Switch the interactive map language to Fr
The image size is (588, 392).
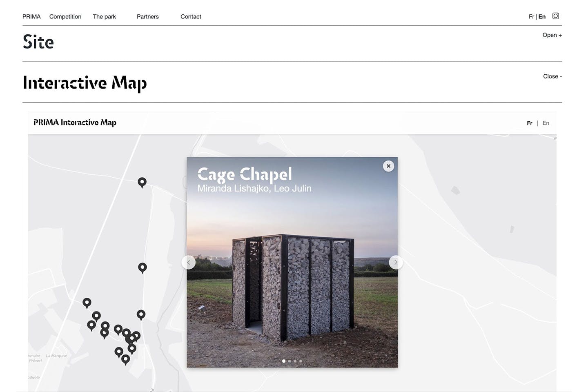pyautogui.click(x=529, y=123)
